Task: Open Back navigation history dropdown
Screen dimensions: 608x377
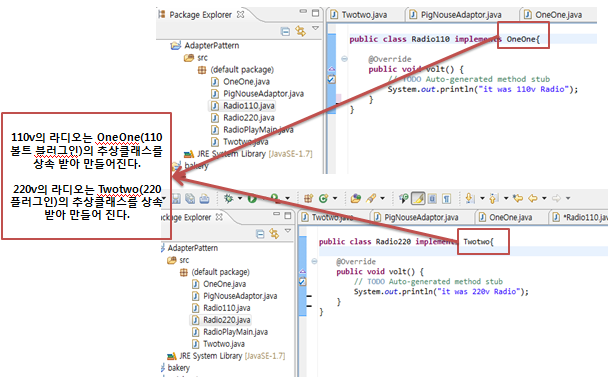Action: (x=544, y=199)
